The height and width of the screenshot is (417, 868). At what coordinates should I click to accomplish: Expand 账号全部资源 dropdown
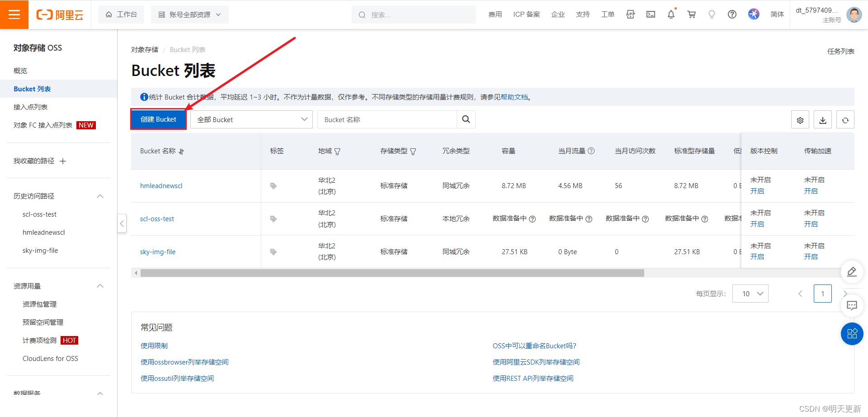(x=189, y=14)
